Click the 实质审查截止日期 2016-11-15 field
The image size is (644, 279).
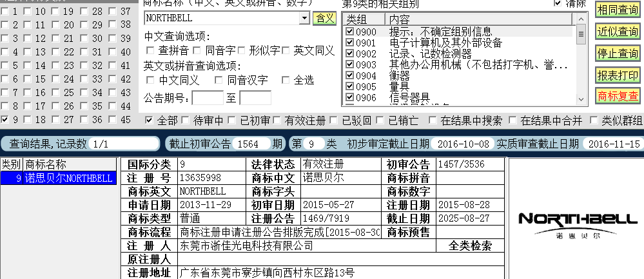click(614, 144)
